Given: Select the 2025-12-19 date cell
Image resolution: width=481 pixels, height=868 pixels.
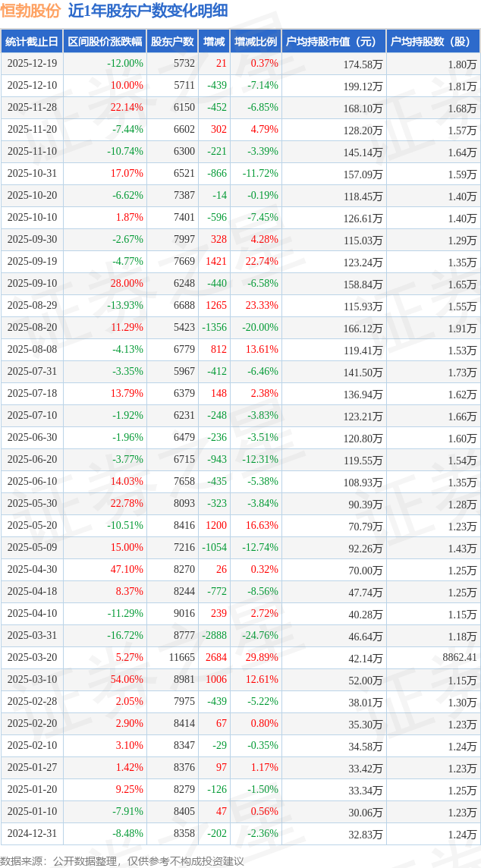Looking at the screenshot, I should coord(32,64).
